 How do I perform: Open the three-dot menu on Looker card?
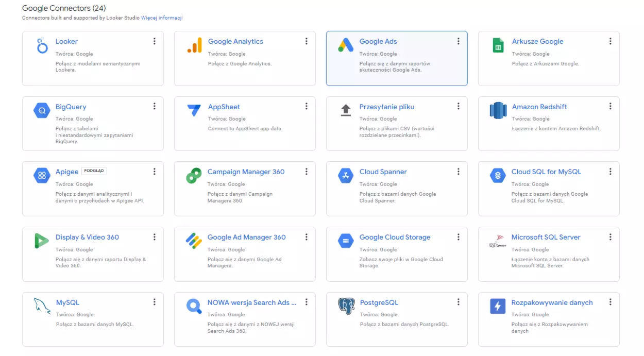[x=155, y=41]
